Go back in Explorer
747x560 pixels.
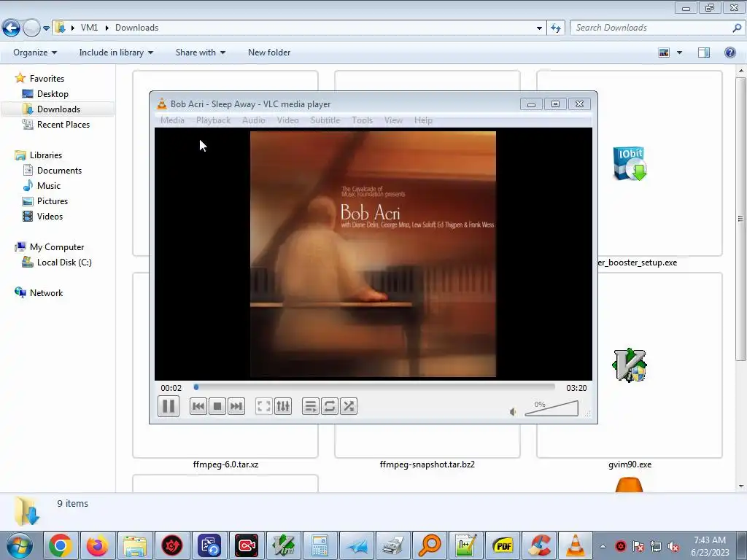[11, 28]
